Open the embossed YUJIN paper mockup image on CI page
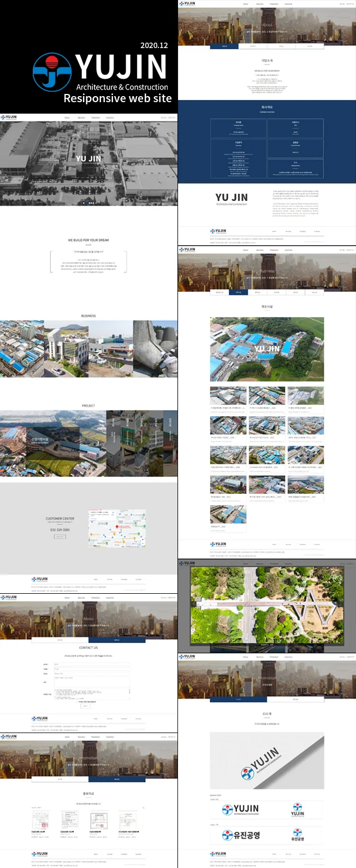The height and width of the screenshot is (868, 356). click(267, 761)
